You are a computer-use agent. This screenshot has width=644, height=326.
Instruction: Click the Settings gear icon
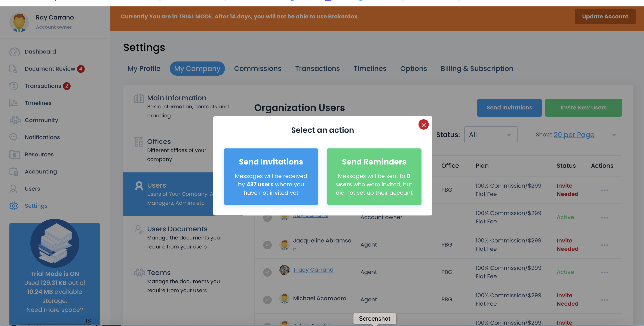13,206
